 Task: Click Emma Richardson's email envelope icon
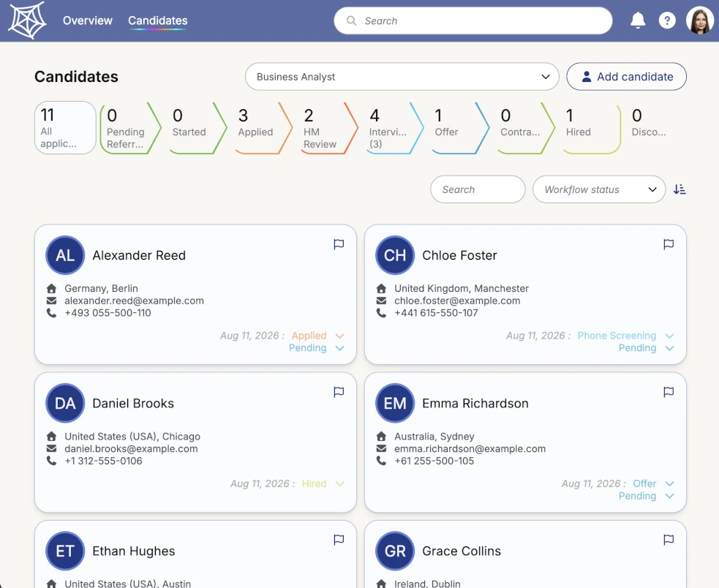(381, 448)
